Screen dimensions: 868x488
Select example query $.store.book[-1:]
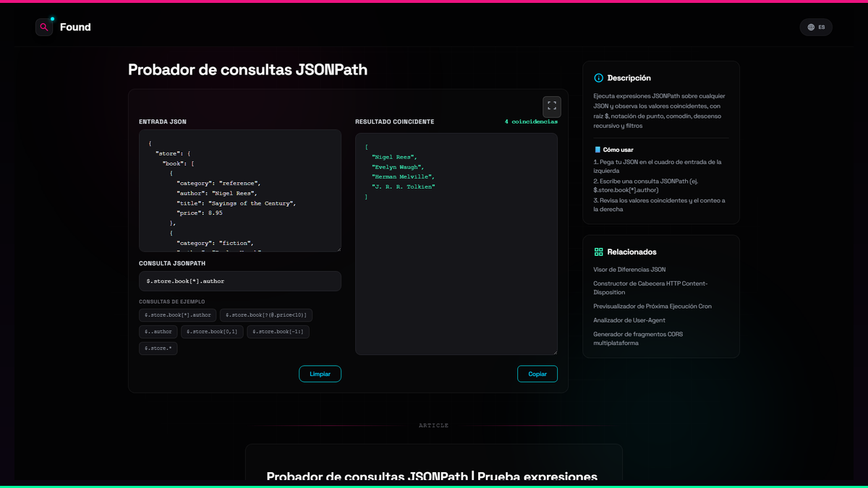click(x=278, y=332)
